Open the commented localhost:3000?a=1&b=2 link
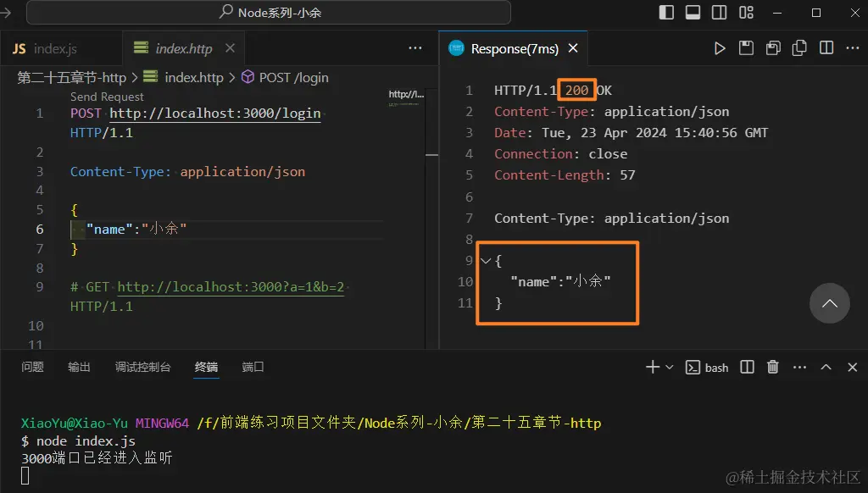This screenshot has width=868, height=493. (231, 287)
